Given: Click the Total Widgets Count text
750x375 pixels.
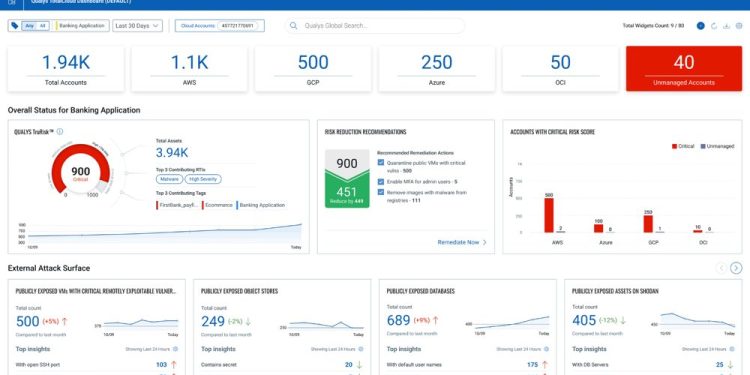Looking at the screenshot, I should click(653, 26).
